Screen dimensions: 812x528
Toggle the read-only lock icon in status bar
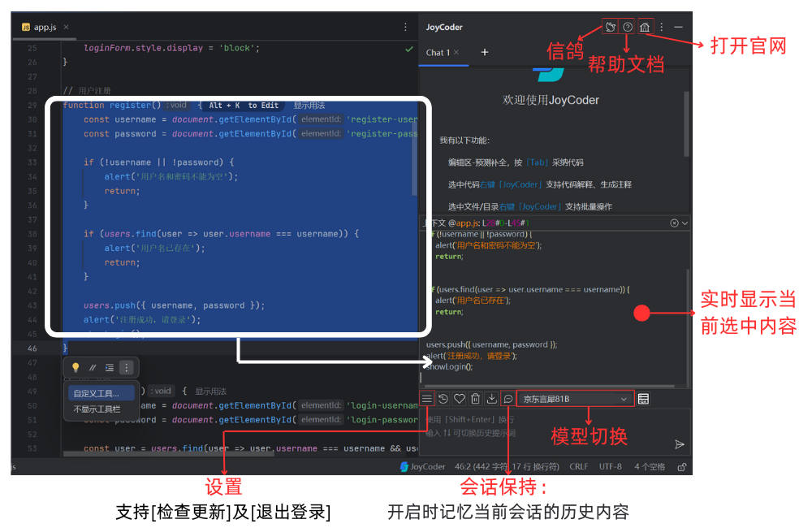click(x=682, y=467)
